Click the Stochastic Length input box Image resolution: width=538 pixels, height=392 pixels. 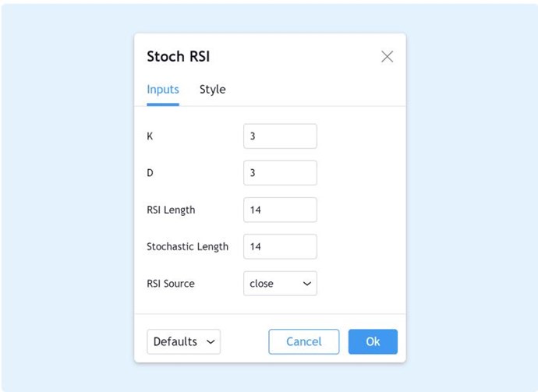click(x=280, y=246)
